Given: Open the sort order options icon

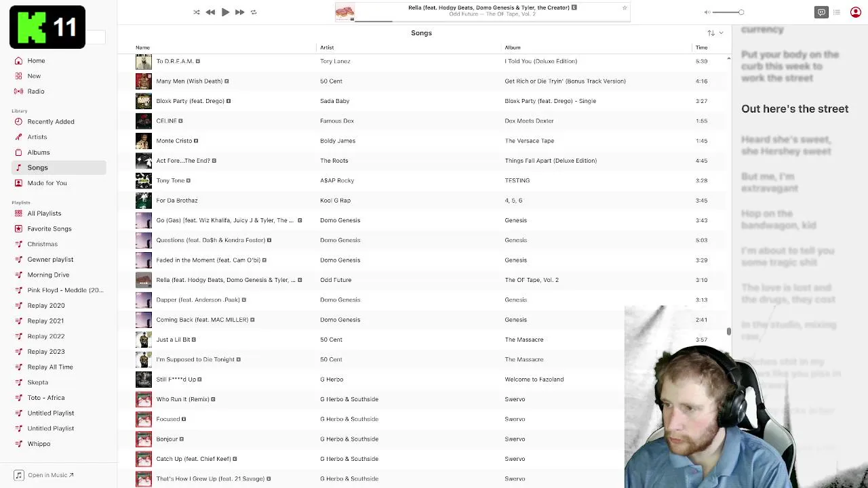Looking at the screenshot, I should click(x=711, y=33).
